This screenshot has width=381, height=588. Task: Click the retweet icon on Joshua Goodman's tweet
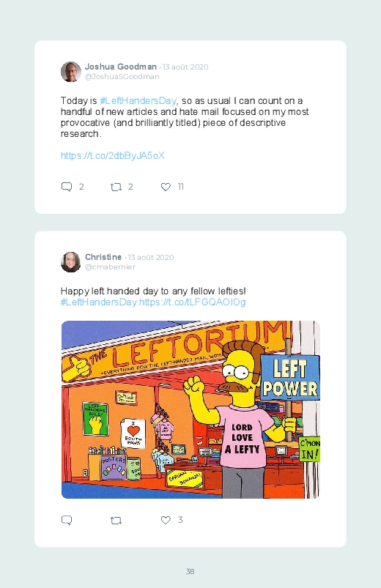point(116,187)
